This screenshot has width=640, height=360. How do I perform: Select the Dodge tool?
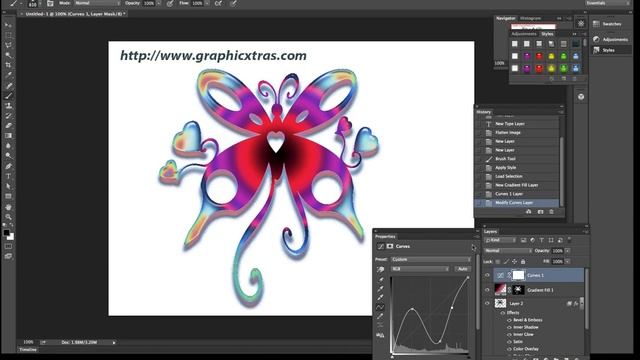pos(8,156)
